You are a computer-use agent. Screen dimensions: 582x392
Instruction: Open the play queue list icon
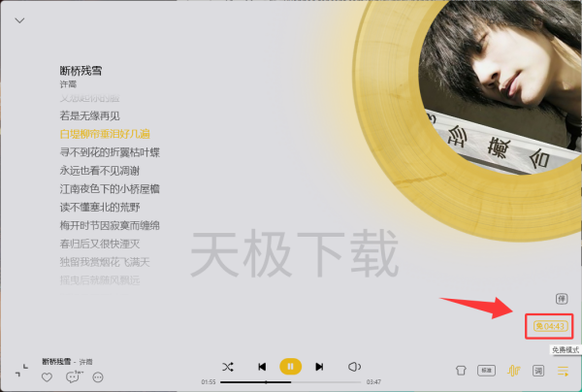pos(563,371)
